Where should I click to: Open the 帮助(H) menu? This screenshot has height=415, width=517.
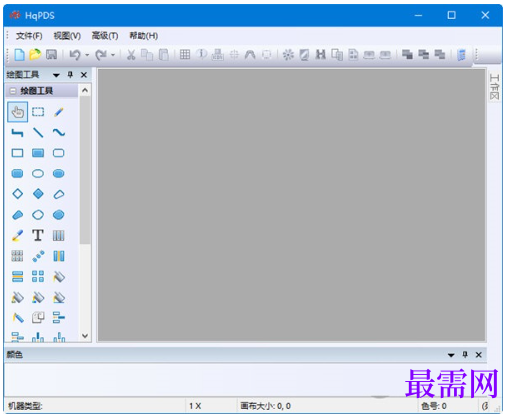144,36
